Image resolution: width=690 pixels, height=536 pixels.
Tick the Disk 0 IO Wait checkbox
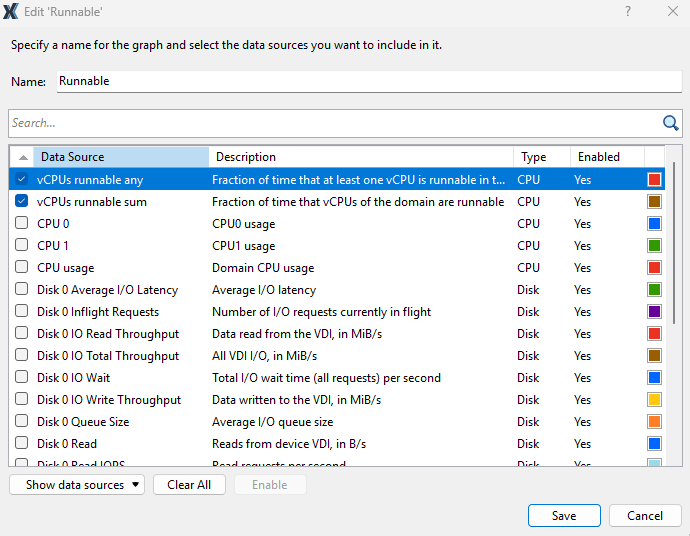[x=22, y=378]
